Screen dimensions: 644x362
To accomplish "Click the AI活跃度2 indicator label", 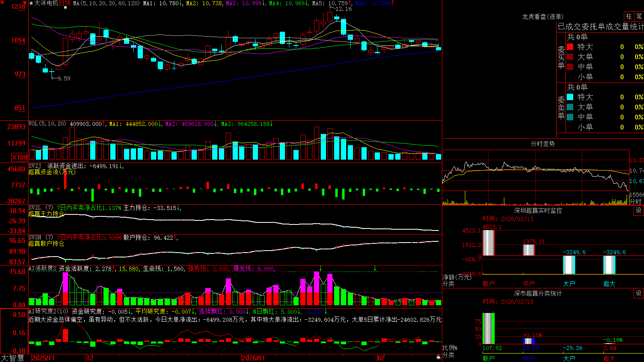I will click(43, 269).
